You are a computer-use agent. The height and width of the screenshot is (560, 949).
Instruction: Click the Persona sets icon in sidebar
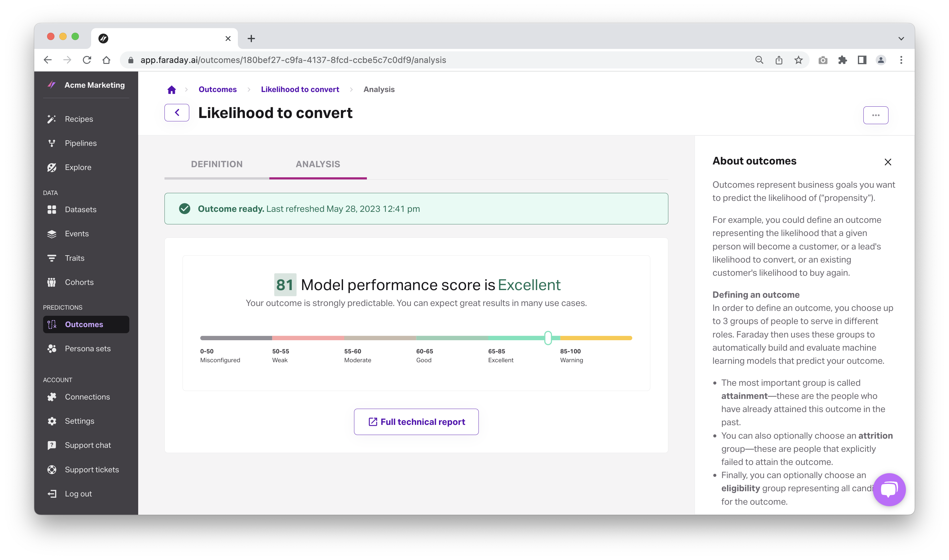52,348
